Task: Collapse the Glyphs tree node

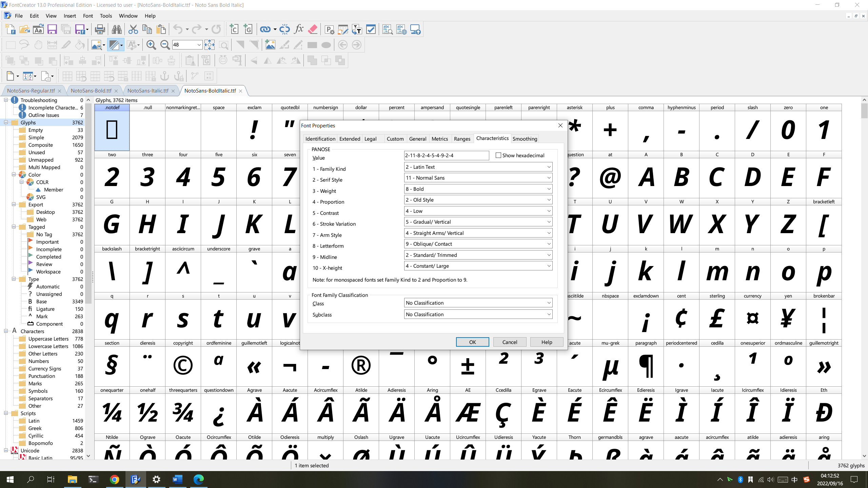Action: (6, 122)
